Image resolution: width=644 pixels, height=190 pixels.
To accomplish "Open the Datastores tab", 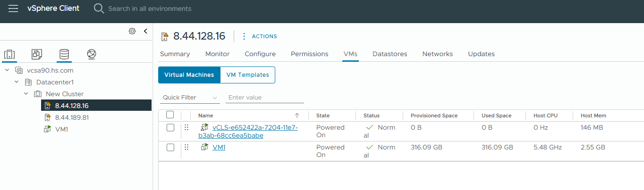I will pos(390,54).
